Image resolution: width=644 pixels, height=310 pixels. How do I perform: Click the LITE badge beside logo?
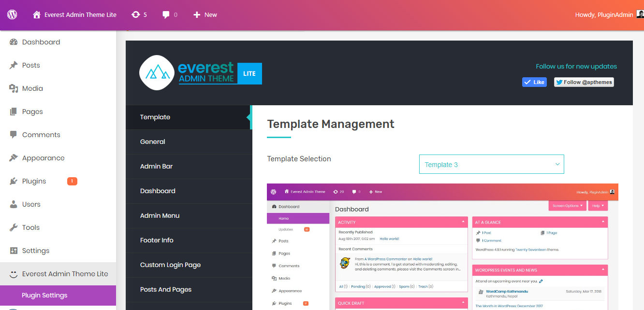[x=249, y=74]
